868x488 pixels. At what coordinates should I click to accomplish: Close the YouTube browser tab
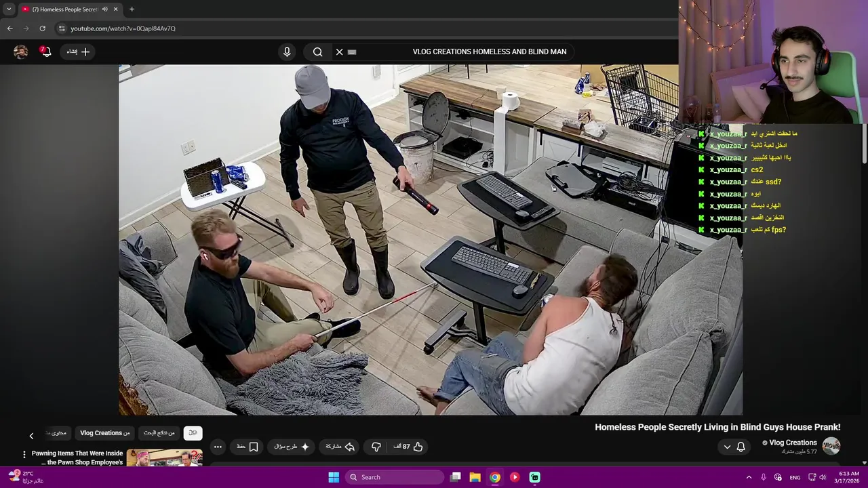pyautogui.click(x=116, y=9)
